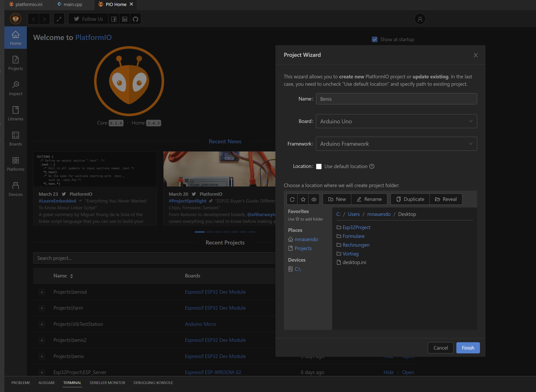Image resolution: width=536 pixels, height=392 pixels.
Task: Open the Board dropdown showing Arduino Uno
Action: (396, 121)
